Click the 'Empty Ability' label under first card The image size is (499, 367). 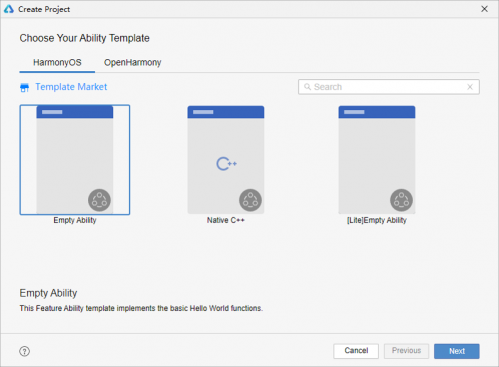click(75, 220)
